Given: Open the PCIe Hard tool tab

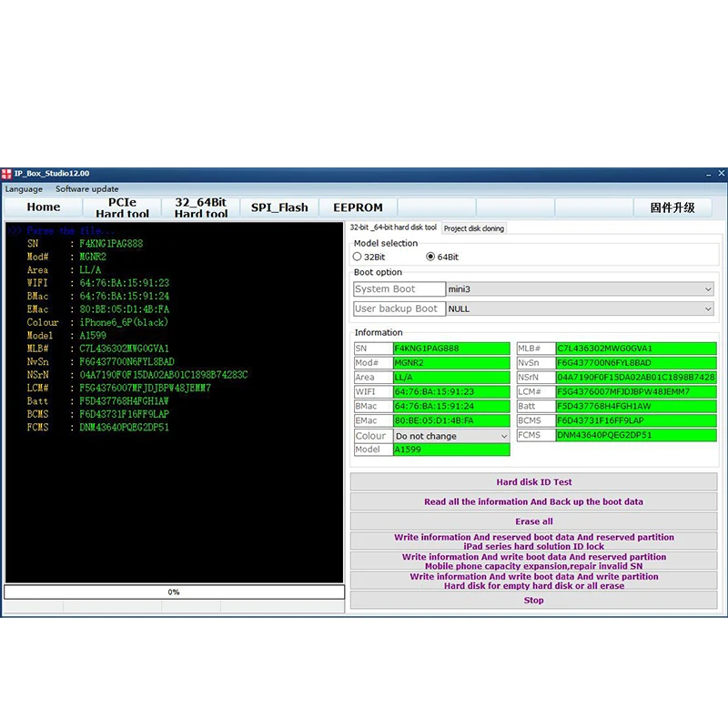Looking at the screenshot, I should click(122, 207).
